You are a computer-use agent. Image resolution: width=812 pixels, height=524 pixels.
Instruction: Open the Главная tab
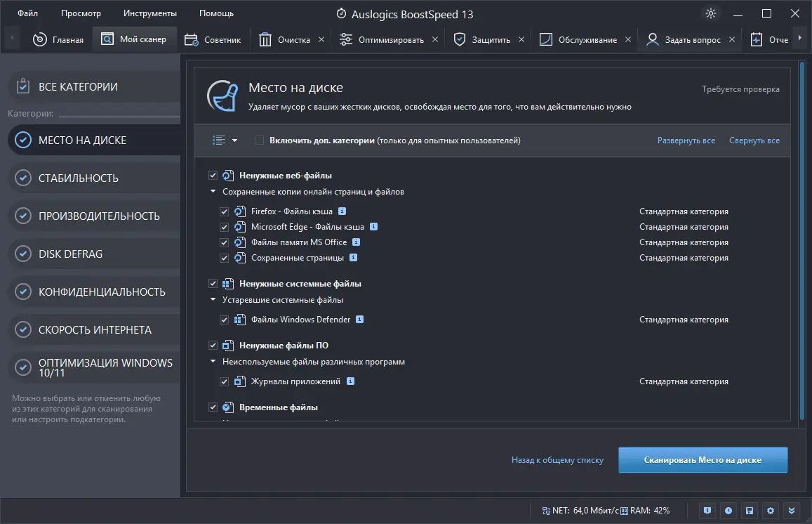click(58, 40)
